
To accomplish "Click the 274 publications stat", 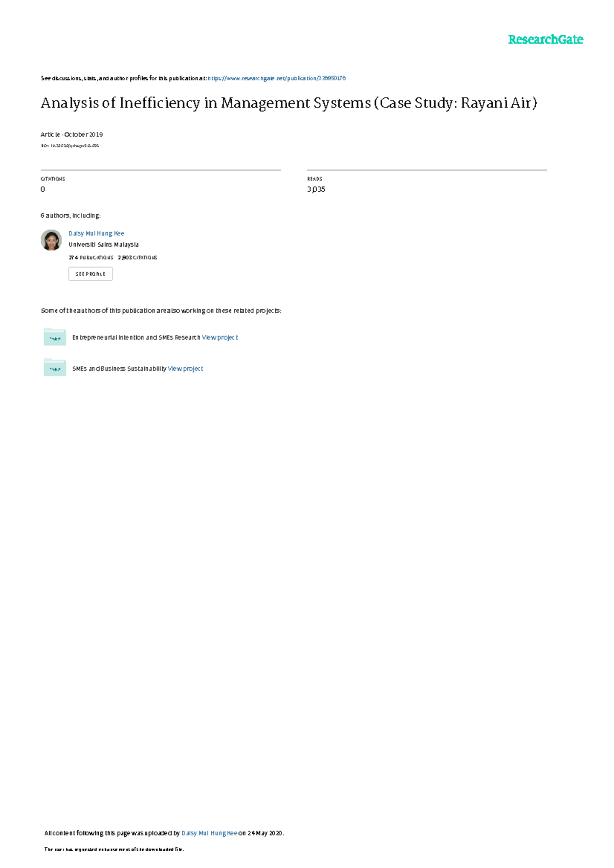I will click(x=91, y=258).
